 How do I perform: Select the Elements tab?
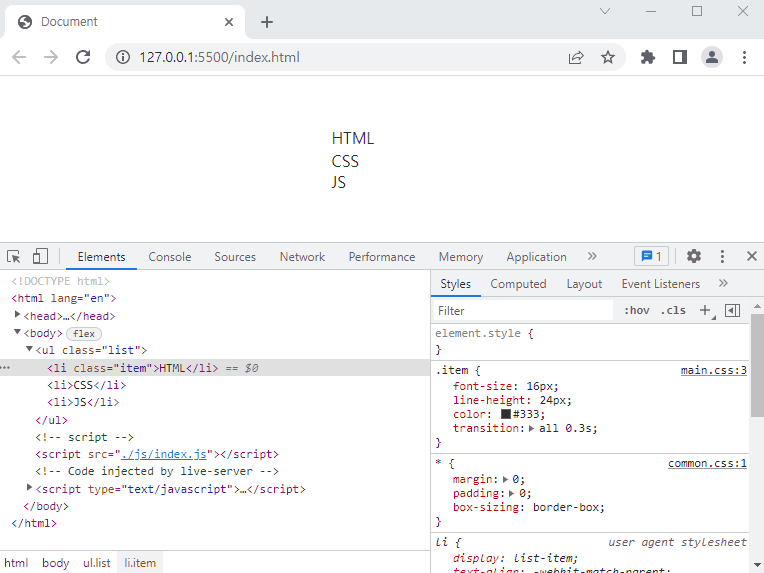pyautogui.click(x=101, y=257)
